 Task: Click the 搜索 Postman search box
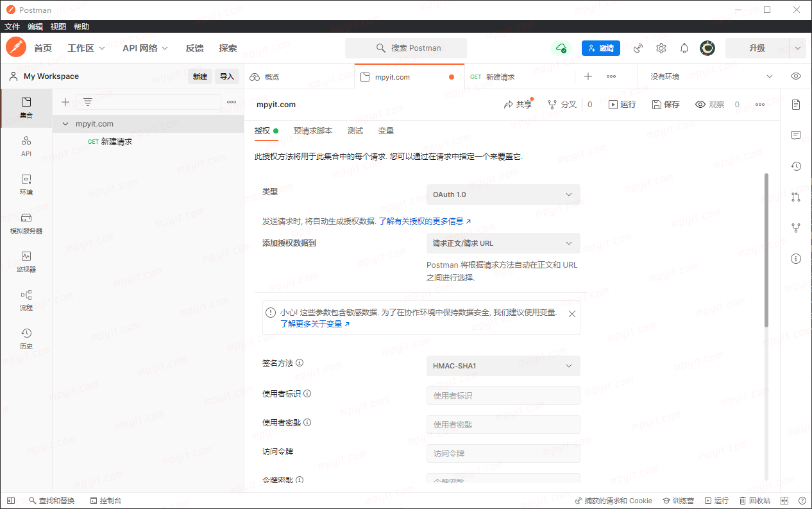tap(406, 48)
